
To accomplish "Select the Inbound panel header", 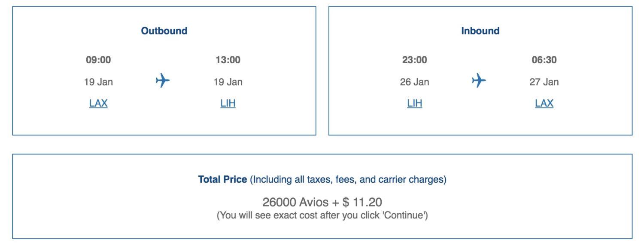I will click(x=480, y=31).
